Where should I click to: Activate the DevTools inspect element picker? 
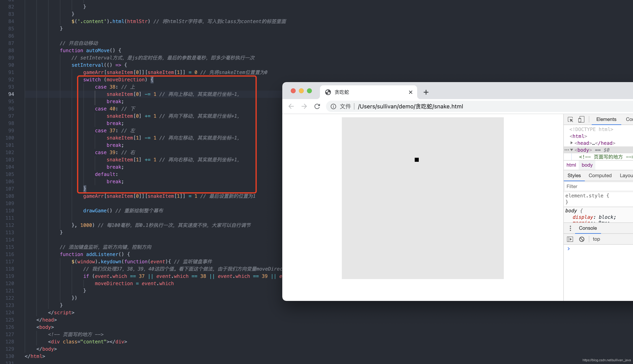[570, 120]
